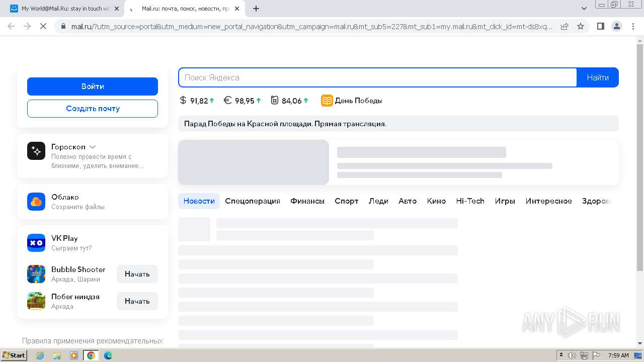Image resolution: width=644 pixels, height=362 pixels.
Task: Switch to the Спорт tab
Action: coord(347,201)
